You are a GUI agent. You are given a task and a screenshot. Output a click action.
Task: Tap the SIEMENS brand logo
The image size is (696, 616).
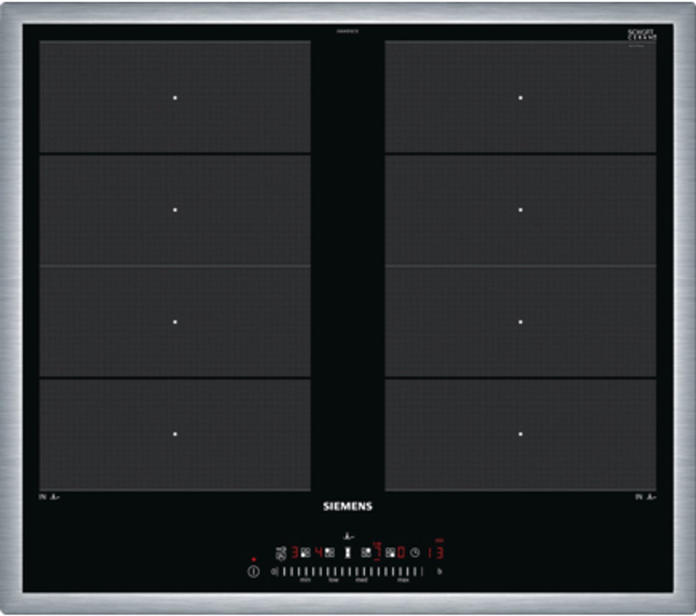(x=347, y=506)
